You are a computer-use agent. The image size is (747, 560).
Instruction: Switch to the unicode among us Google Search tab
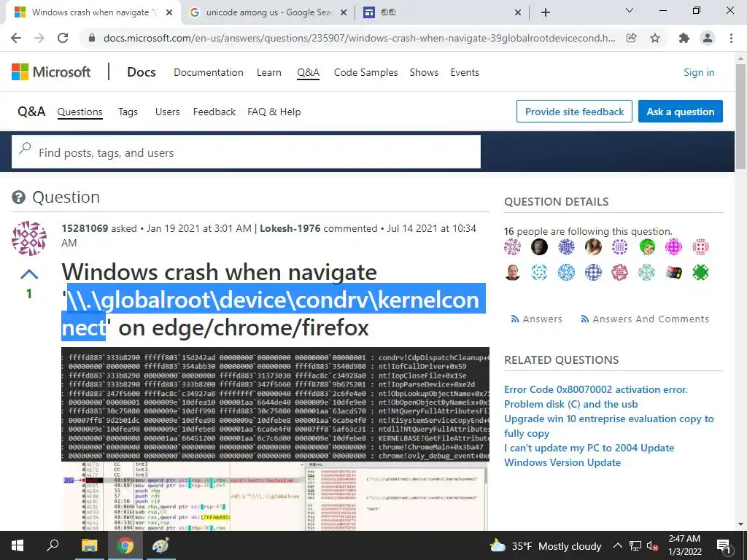268,12
